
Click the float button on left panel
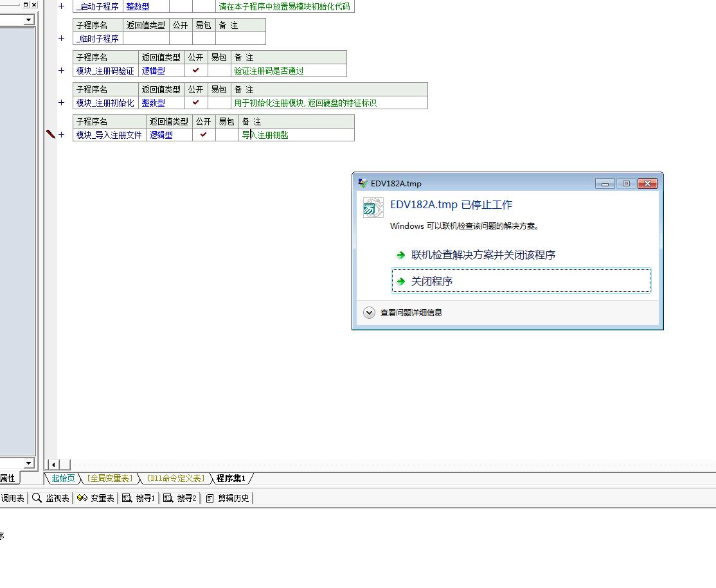(x=26, y=4)
